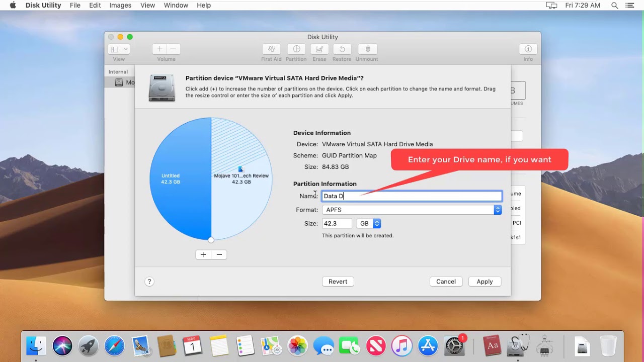The height and width of the screenshot is (362, 644).
Task: Open Messages from the Dock
Action: click(x=324, y=346)
